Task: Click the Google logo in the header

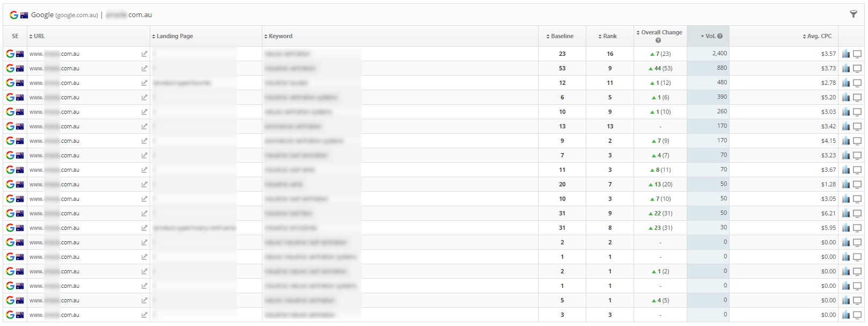Action: pos(14,15)
